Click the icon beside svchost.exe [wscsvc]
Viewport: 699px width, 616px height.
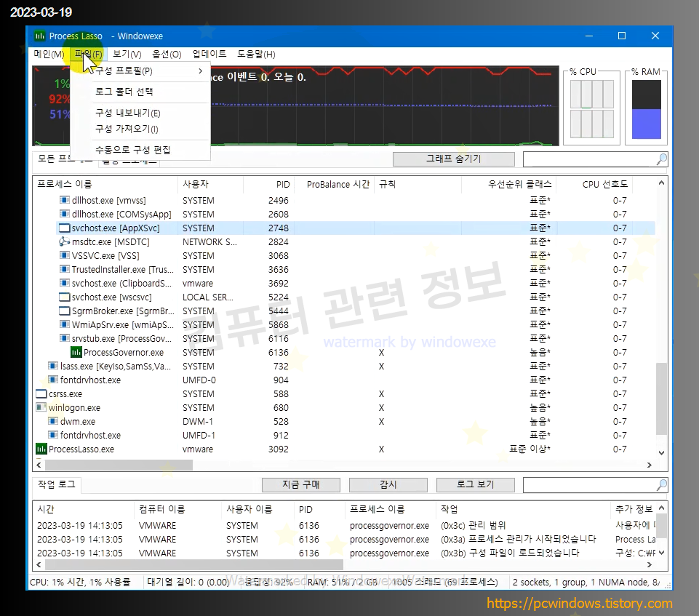tap(65, 297)
